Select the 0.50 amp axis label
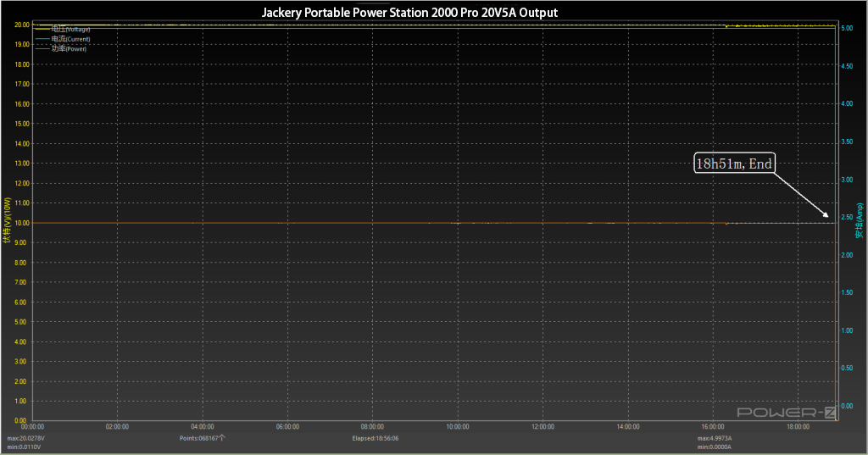 tap(847, 368)
